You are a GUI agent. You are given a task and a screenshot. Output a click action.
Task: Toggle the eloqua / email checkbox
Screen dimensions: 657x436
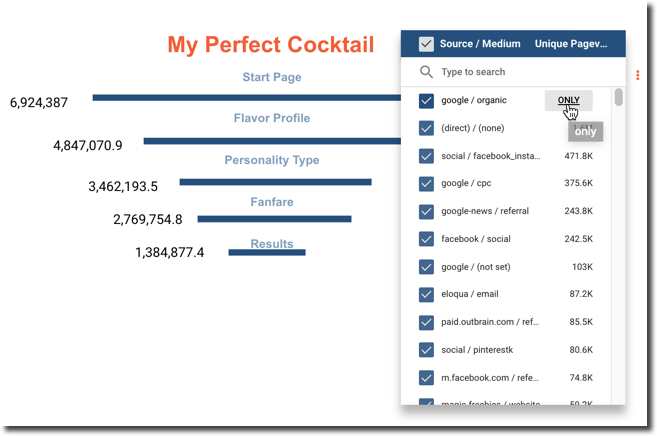[x=426, y=294]
